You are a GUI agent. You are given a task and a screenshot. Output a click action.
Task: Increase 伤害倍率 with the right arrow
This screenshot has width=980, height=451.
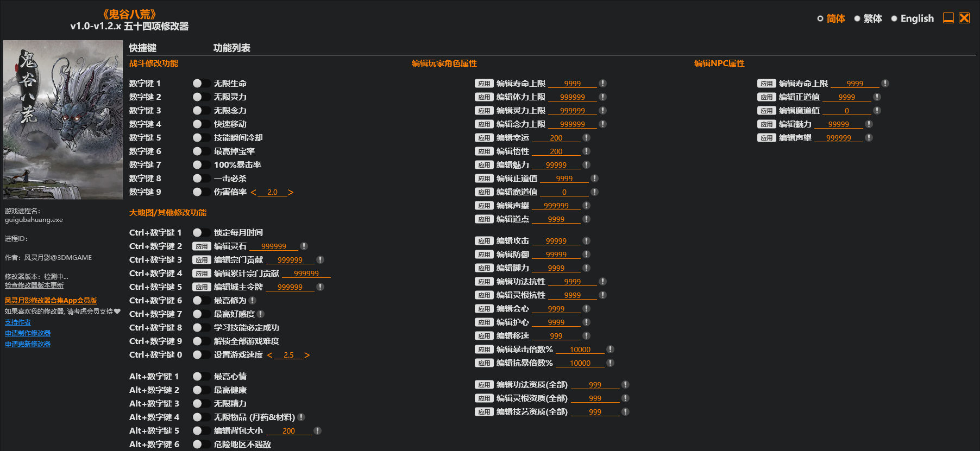coord(291,193)
